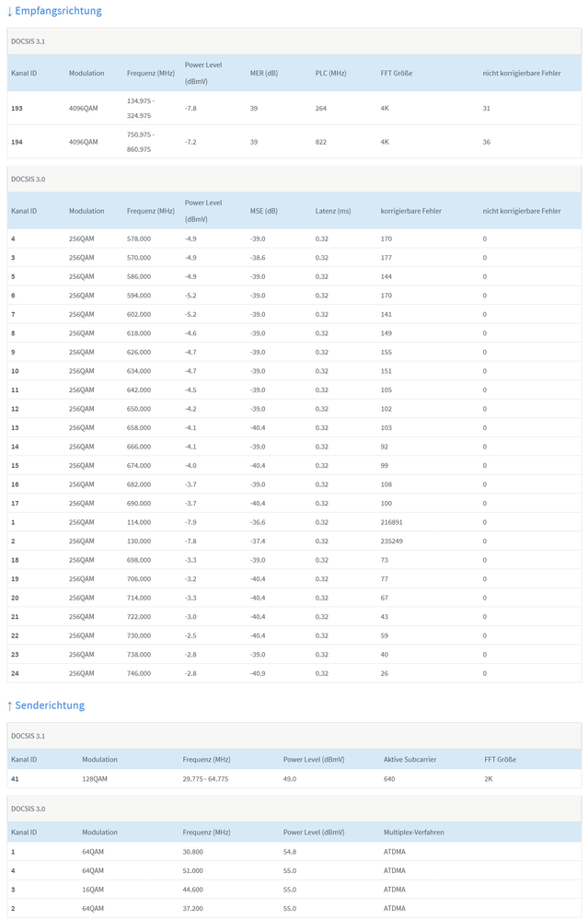Viewport: 588px width, 920px height.
Task: Click frequency range 134.975 - 324.975
Action: coord(141,108)
